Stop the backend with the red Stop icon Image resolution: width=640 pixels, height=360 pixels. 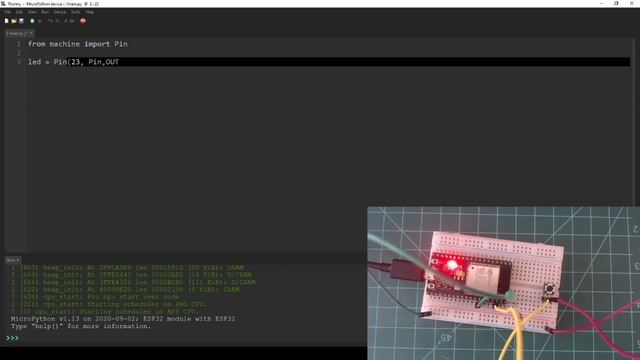[83, 21]
